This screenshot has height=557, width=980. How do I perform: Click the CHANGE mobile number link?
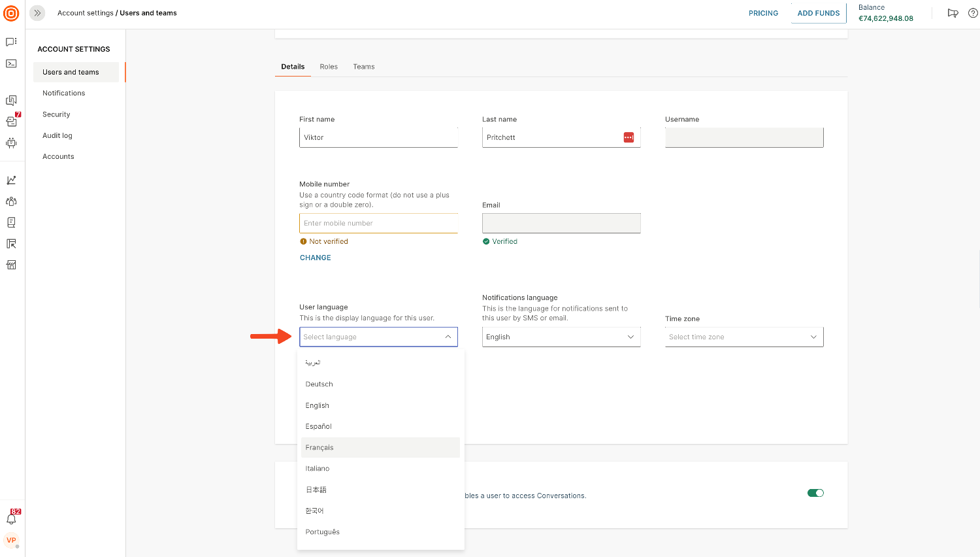point(316,258)
